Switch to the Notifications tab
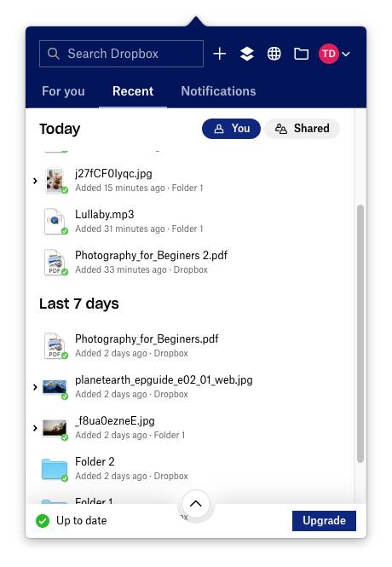The width and height of the screenshot is (392, 567). [218, 91]
